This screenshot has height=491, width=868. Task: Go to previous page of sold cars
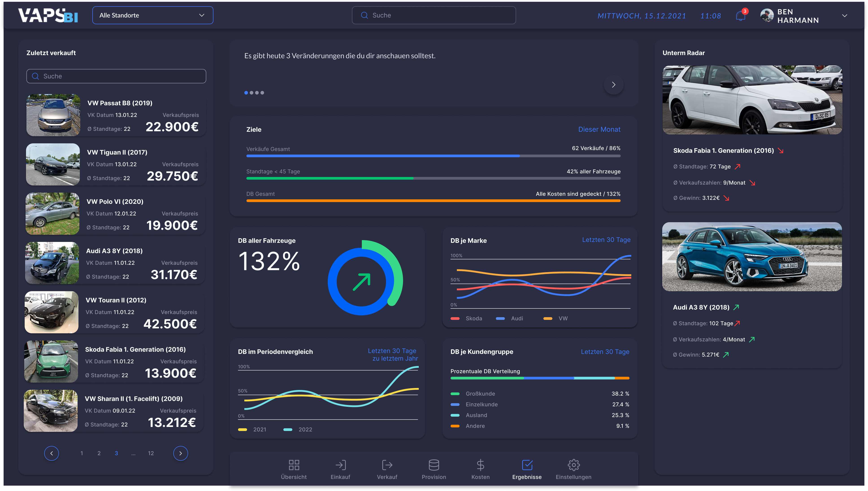tap(51, 453)
